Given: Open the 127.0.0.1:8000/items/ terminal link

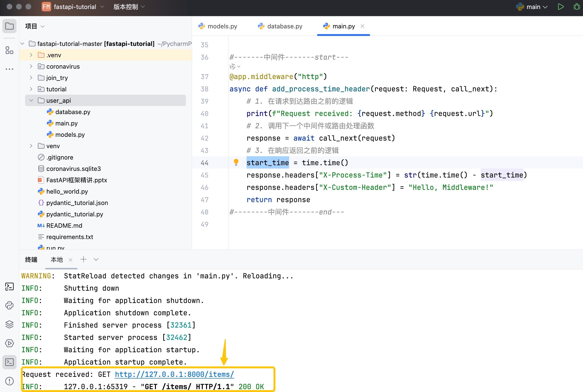Looking at the screenshot, I should [x=174, y=374].
